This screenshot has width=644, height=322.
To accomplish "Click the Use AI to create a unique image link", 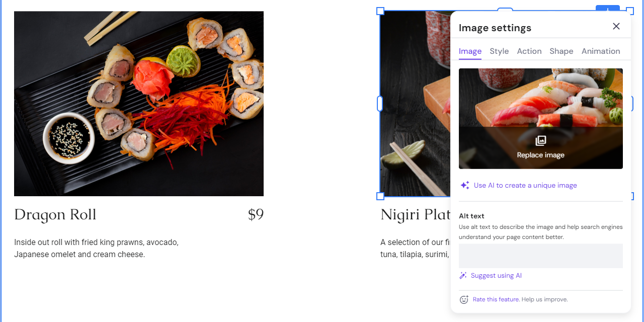I will (x=525, y=185).
